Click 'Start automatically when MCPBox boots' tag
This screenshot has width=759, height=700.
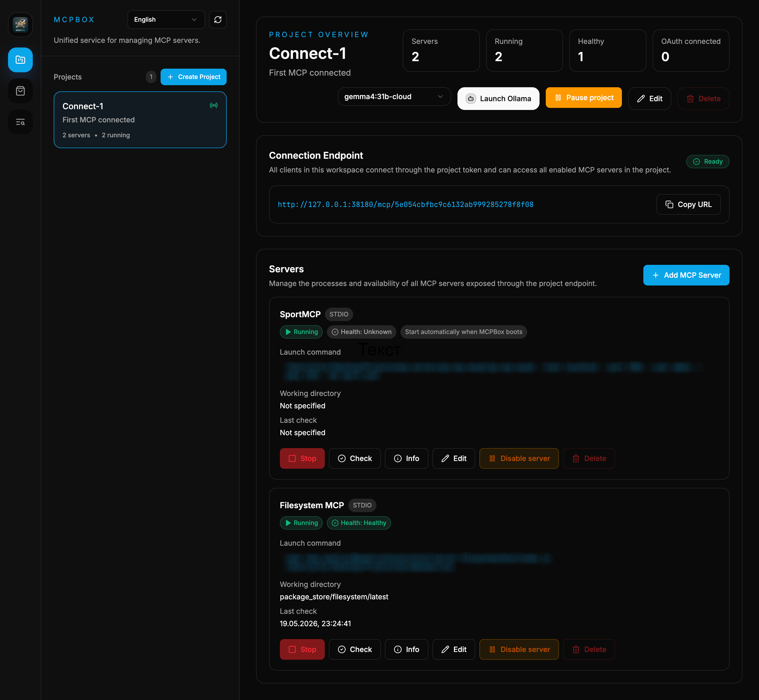[x=463, y=332]
